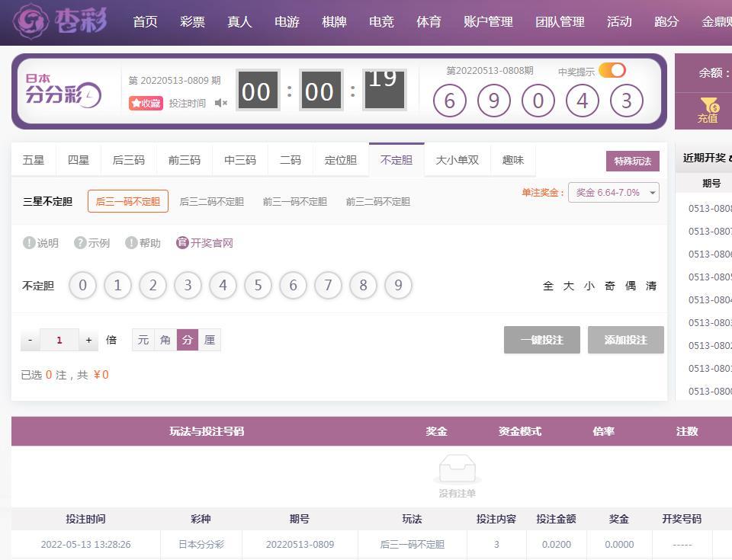Switch to the 前三码 tab

[185, 160]
